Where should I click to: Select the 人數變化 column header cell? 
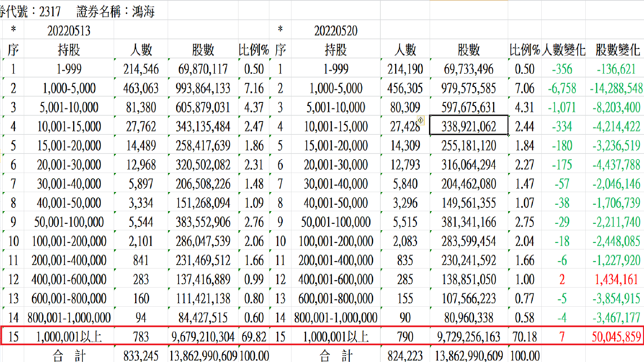(x=563, y=50)
